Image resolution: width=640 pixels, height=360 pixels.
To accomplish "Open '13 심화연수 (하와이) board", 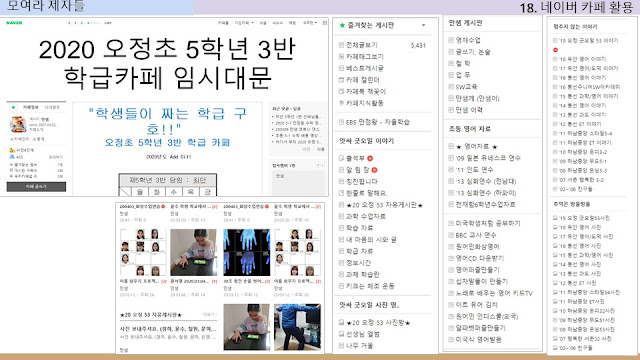I will 486,193.
